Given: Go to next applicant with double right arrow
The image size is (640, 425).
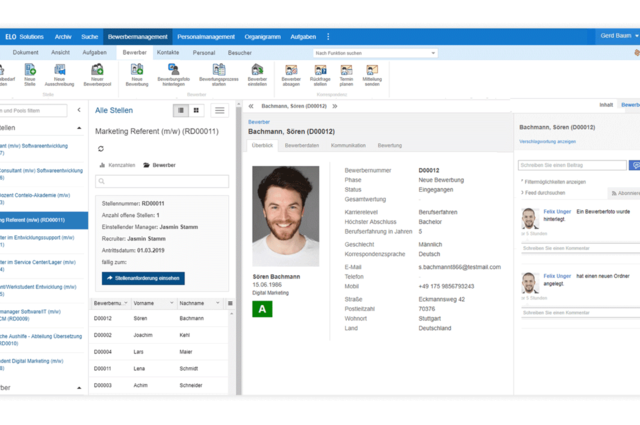Looking at the screenshot, I should [335, 106].
